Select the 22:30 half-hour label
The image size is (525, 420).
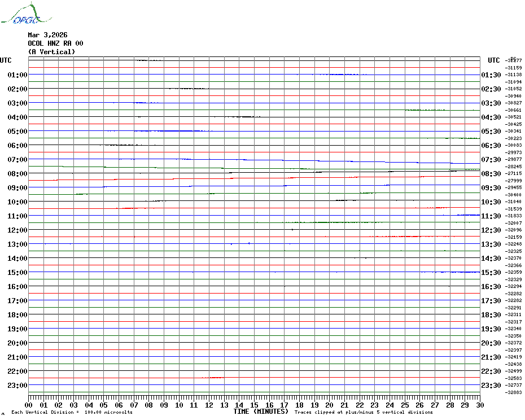491,371
